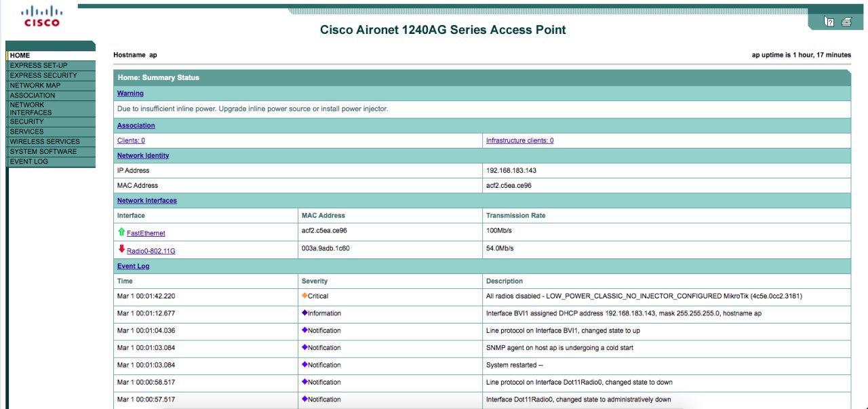Image resolution: width=868 pixels, height=409 pixels.
Task: Follow the Event Log section link
Action: point(133,266)
